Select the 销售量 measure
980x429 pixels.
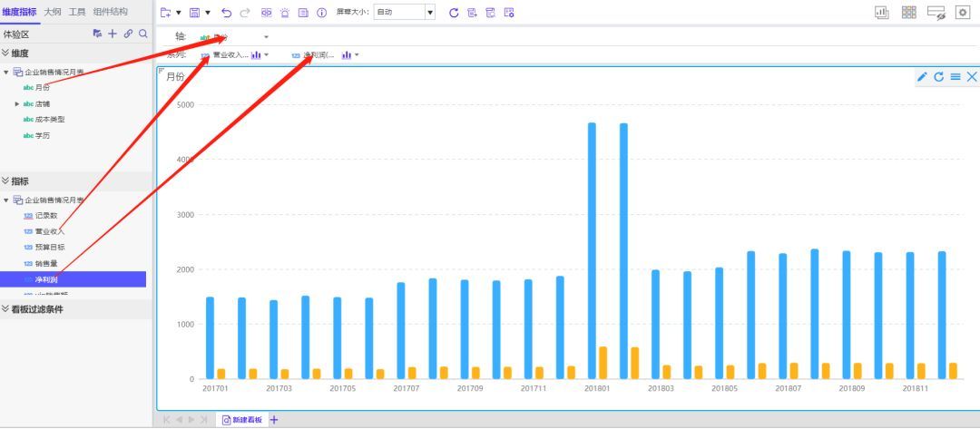pyautogui.click(x=46, y=264)
